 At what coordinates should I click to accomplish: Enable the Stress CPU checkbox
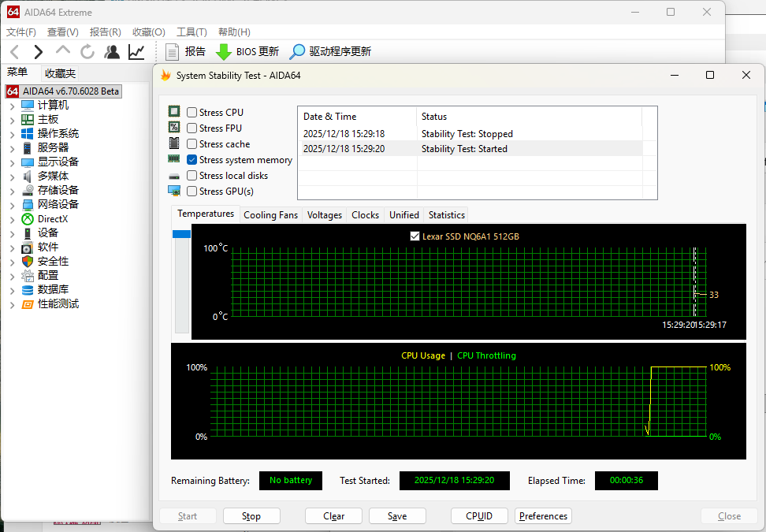tap(192, 113)
